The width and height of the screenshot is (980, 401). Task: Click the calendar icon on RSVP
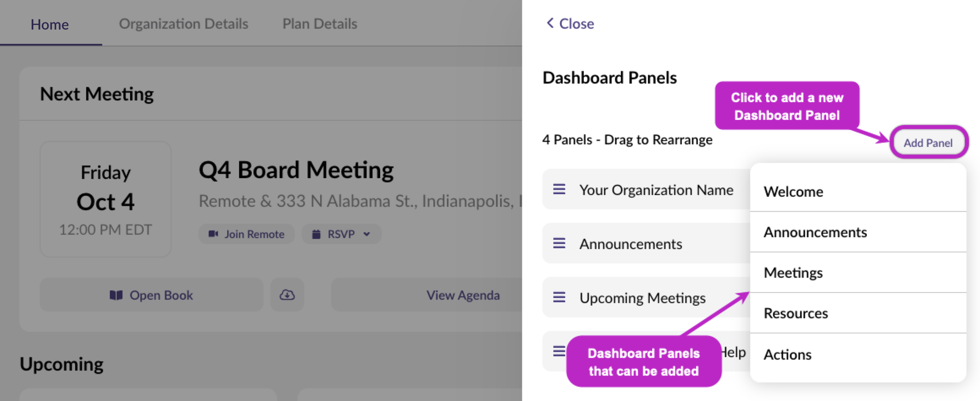click(x=316, y=234)
